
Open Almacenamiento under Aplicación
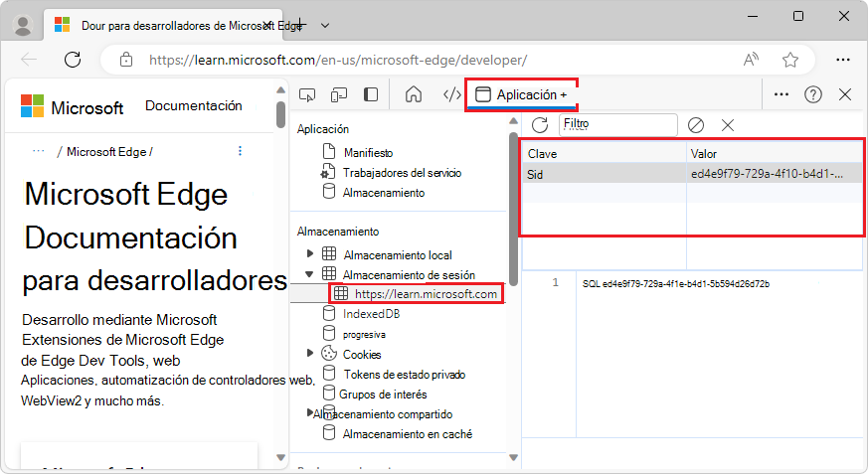(x=384, y=193)
